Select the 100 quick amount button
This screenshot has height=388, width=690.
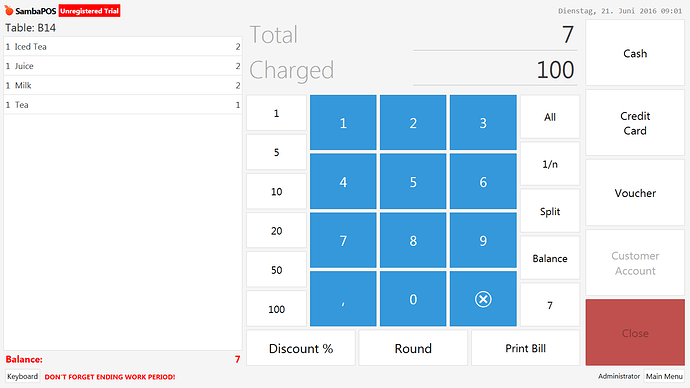[276, 309]
